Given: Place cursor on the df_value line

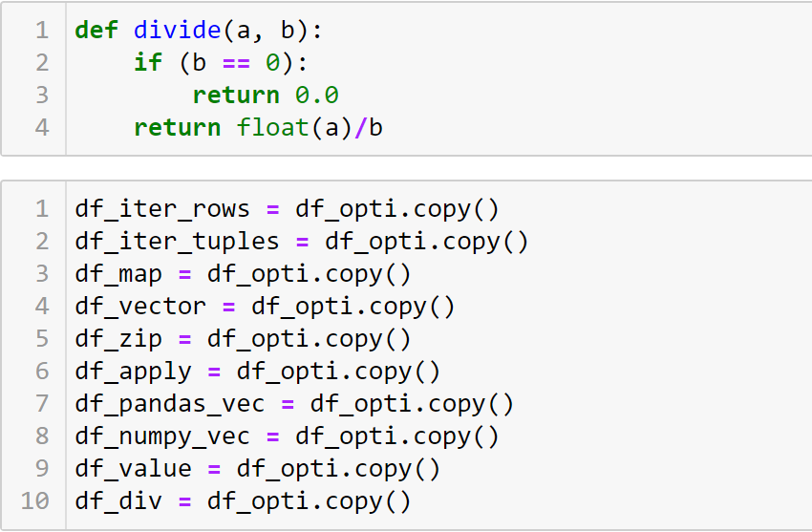Looking at the screenshot, I should coord(258,469).
